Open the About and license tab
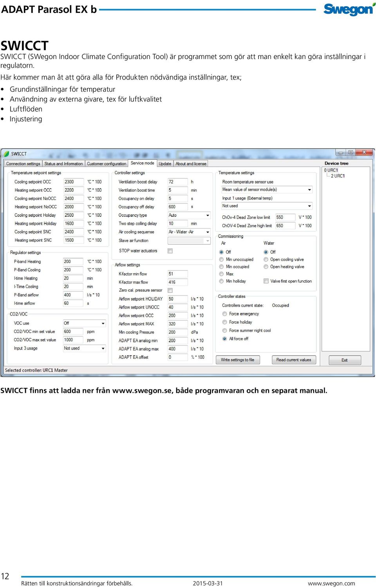This screenshot has height=588, width=376. click(x=191, y=164)
